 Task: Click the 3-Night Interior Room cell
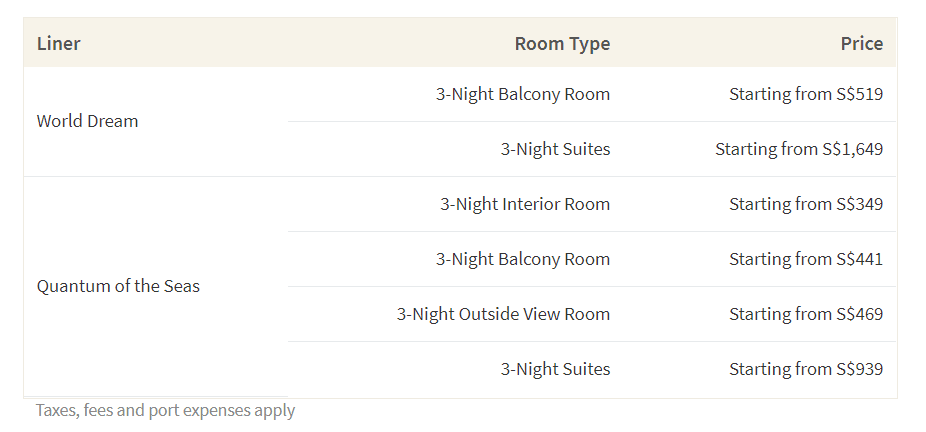point(525,204)
